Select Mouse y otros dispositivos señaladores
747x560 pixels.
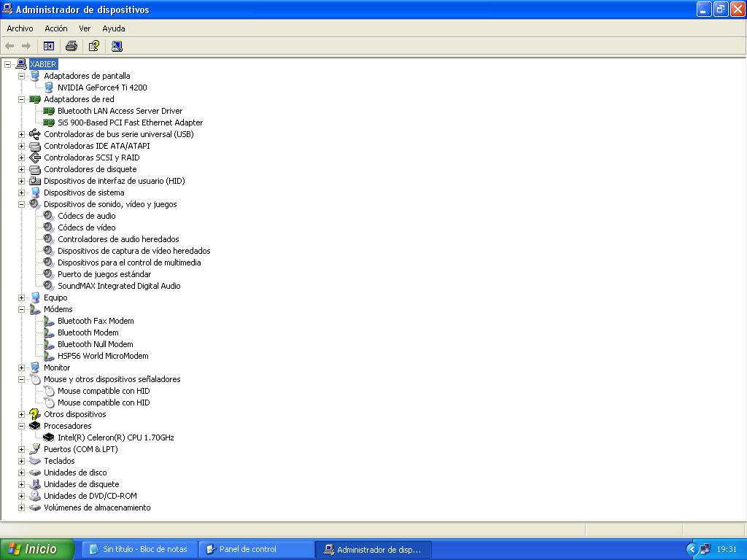point(112,379)
